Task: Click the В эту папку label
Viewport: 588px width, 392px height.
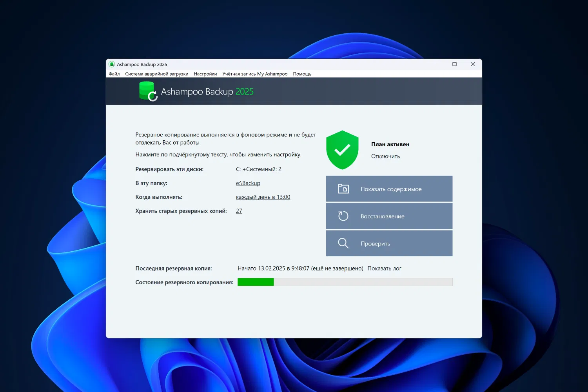Action: (x=151, y=183)
